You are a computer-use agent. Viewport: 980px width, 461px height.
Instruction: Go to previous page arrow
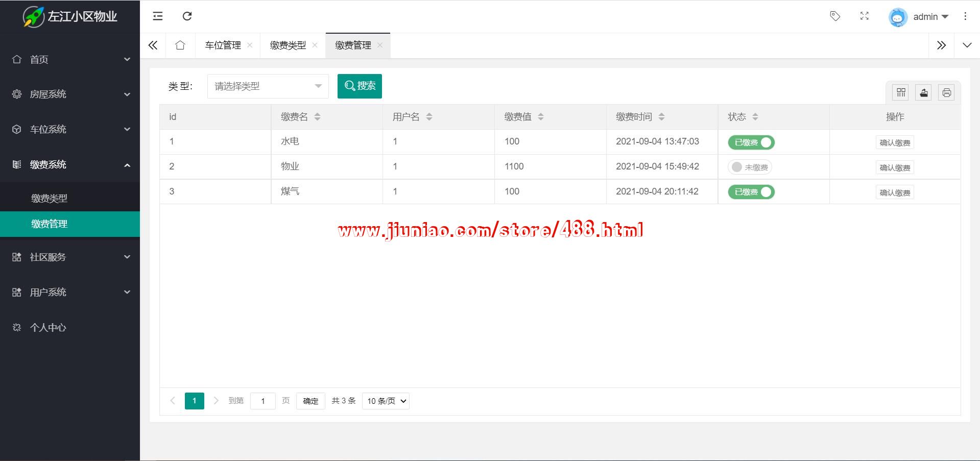click(173, 401)
